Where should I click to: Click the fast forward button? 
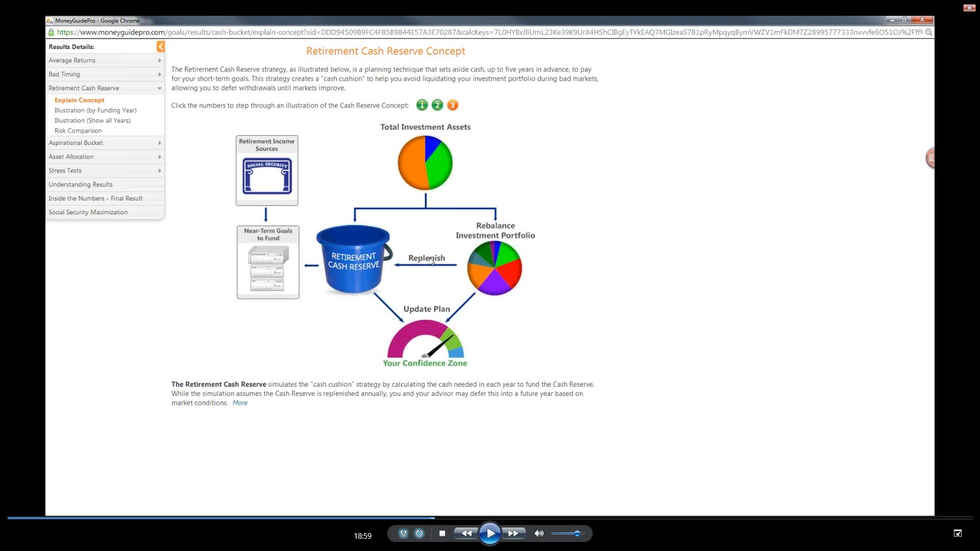(x=513, y=533)
